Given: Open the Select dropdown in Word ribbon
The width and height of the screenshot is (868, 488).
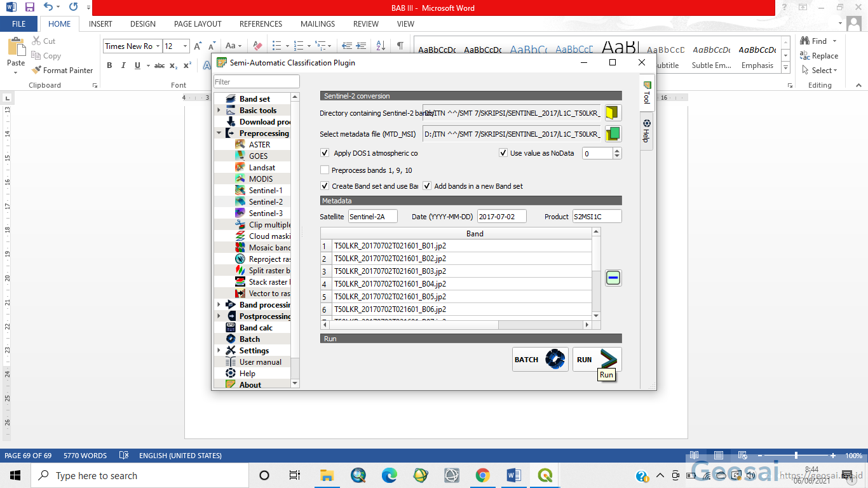Looking at the screenshot, I should [820, 71].
